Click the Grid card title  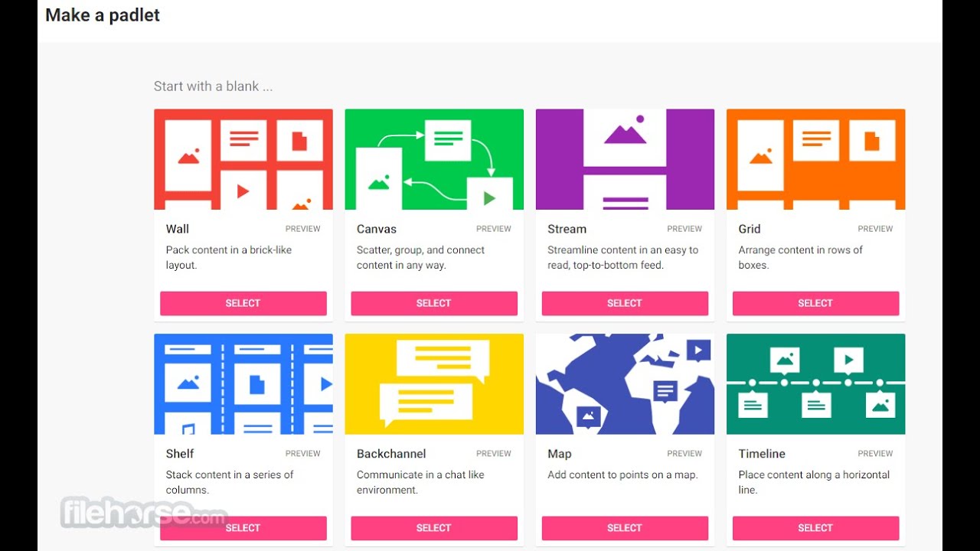point(750,229)
